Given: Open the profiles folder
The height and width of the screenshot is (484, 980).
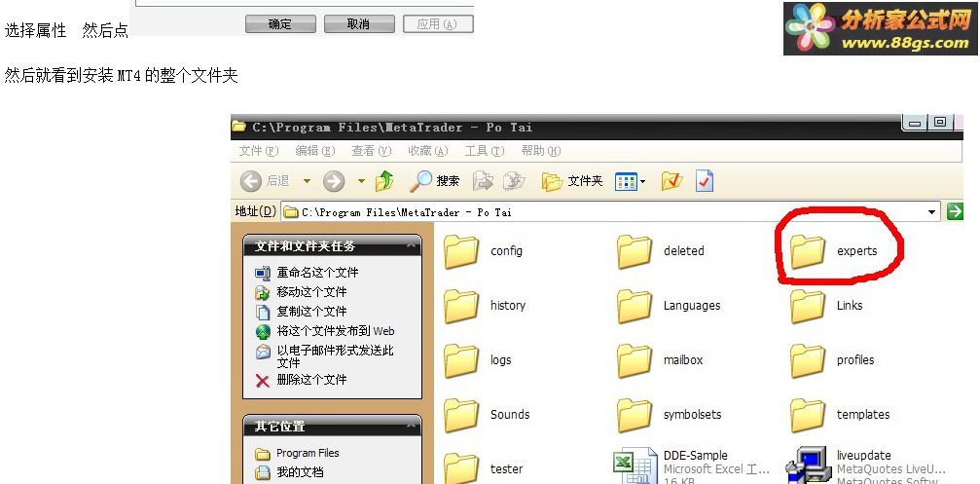Looking at the screenshot, I should (x=832, y=360).
